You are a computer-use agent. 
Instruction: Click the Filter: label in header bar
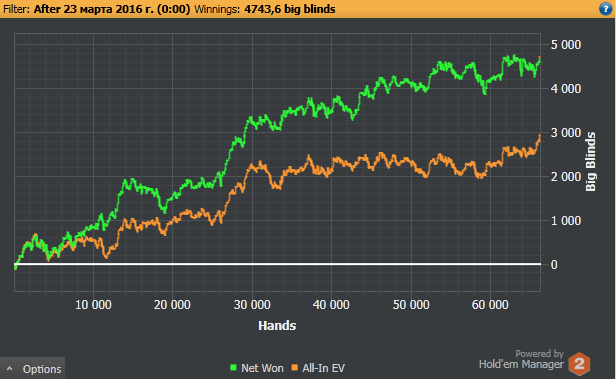(x=16, y=9)
